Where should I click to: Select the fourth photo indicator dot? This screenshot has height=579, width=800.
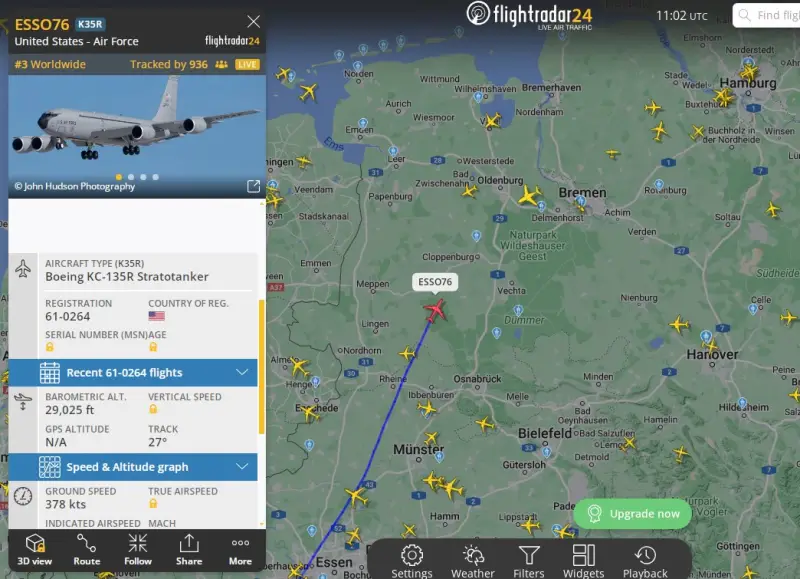point(156,177)
